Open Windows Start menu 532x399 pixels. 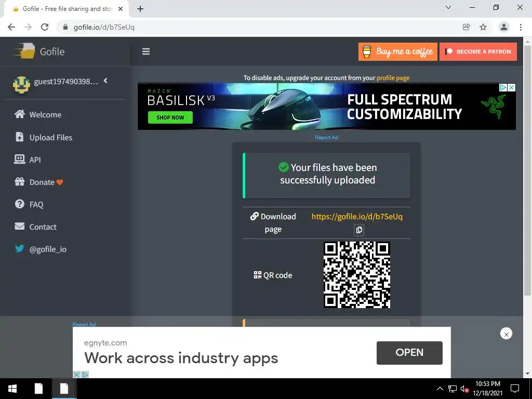pos(12,389)
